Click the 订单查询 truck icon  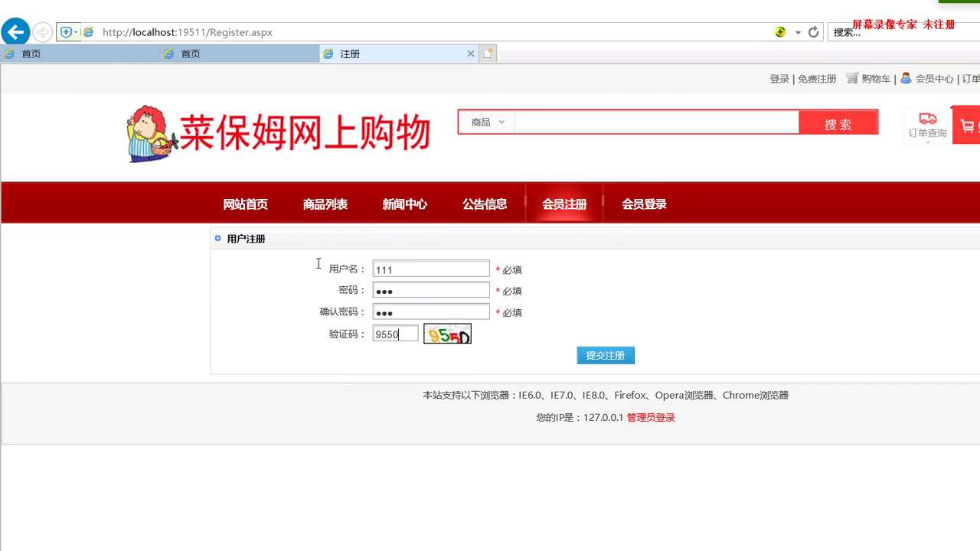[x=927, y=119]
